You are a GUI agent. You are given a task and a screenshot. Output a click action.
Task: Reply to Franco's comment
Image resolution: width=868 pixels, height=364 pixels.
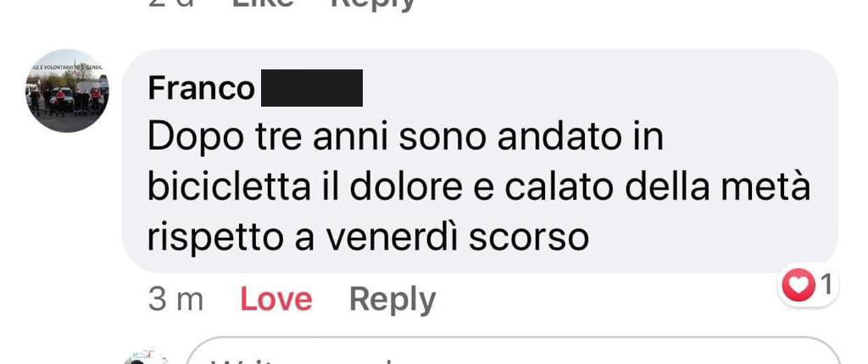point(392,300)
